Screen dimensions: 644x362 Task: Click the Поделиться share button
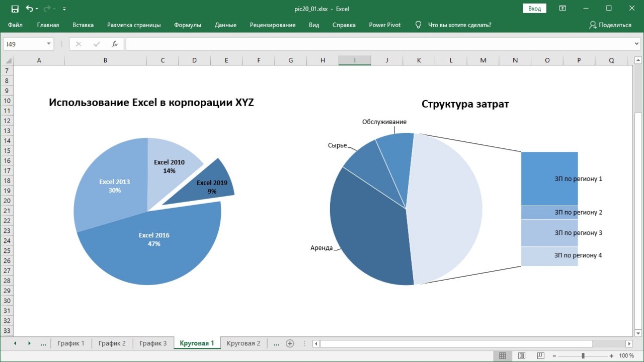click(x=610, y=25)
